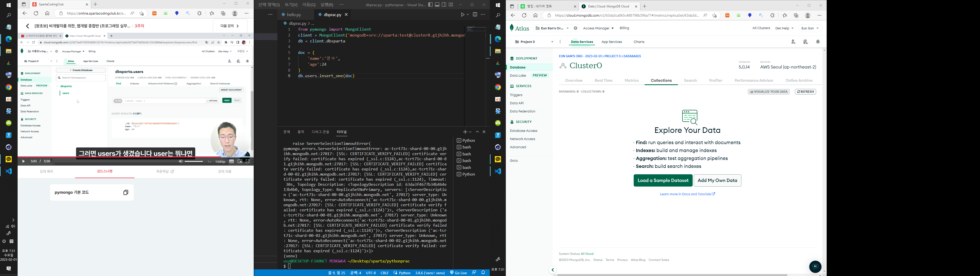
Task: Collapse the Atlas sidebar with the arrow
Action: tap(553, 270)
